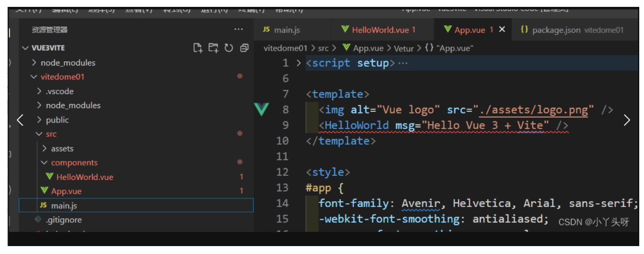The width and height of the screenshot is (644, 254).
Task: Click src in the breadcrumb path
Action: [x=323, y=48]
